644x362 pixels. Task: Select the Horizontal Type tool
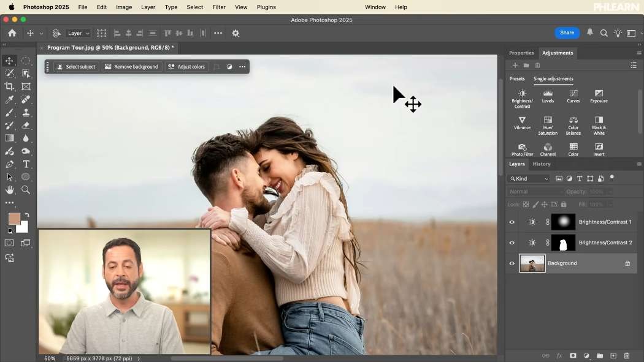pos(26,164)
